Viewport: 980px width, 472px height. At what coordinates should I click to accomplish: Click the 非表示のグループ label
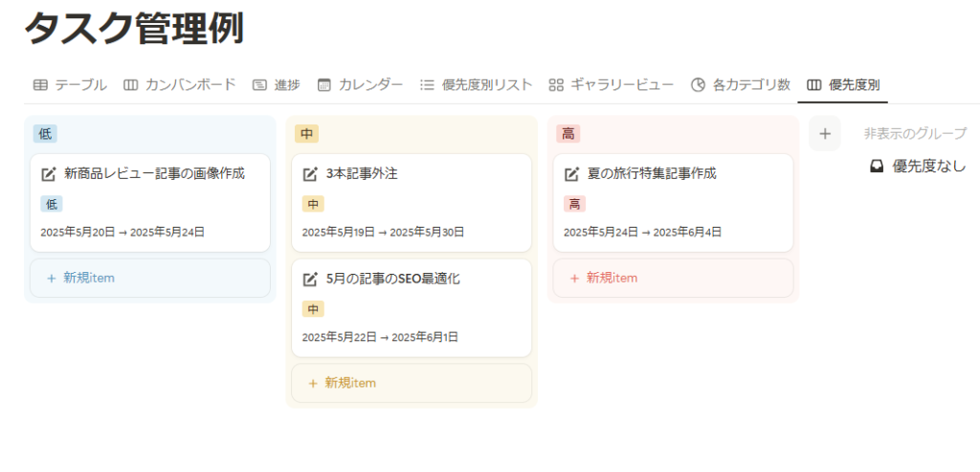[915, 133]
